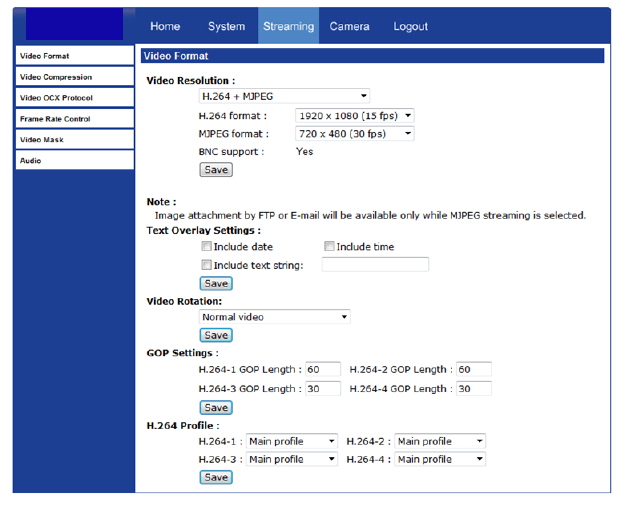Expand the H.264 format resolution dropdown
The height and width of the screenshot is (521, 633).
(x=355, y=116)
